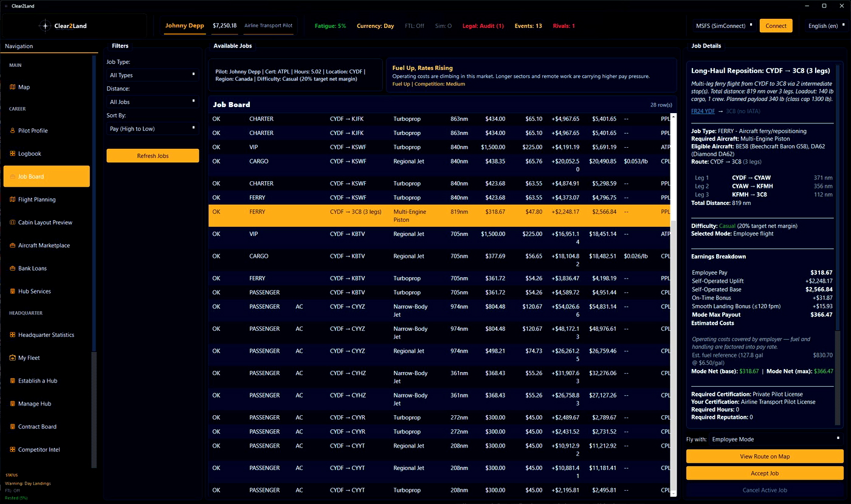Select the Johnny Depp pilot name tab
The height and width of the screenshot is (504, 851).
coord(185,26)
